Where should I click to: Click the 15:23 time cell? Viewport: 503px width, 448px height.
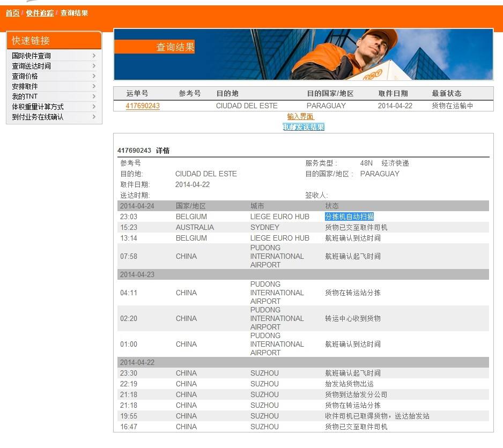coord(129,227)
